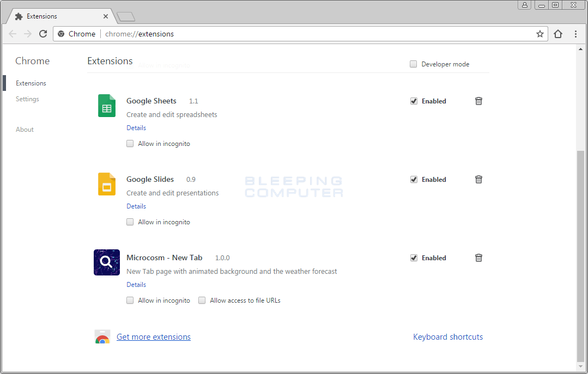Allow Google Sheets in incognito

coord(130,143)
